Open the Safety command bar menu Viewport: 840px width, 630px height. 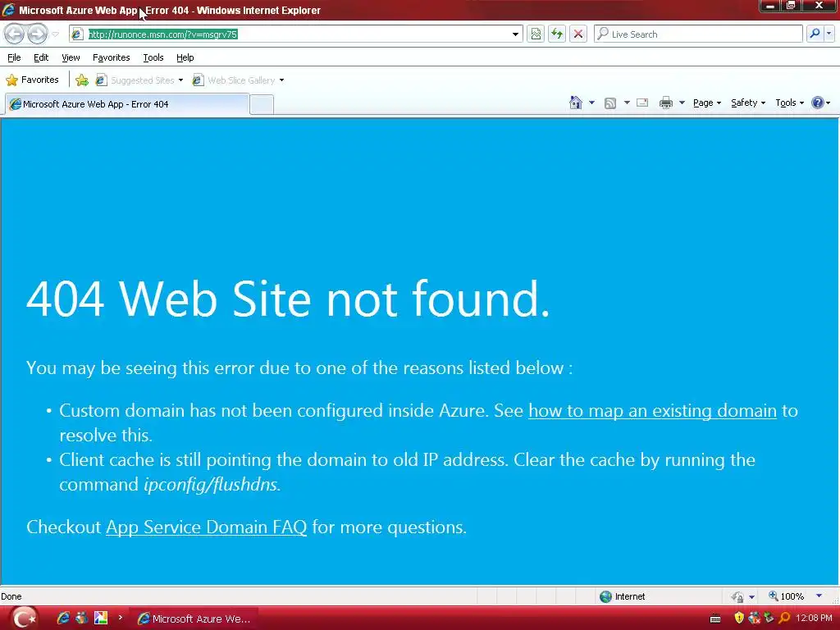click(748, 103)
